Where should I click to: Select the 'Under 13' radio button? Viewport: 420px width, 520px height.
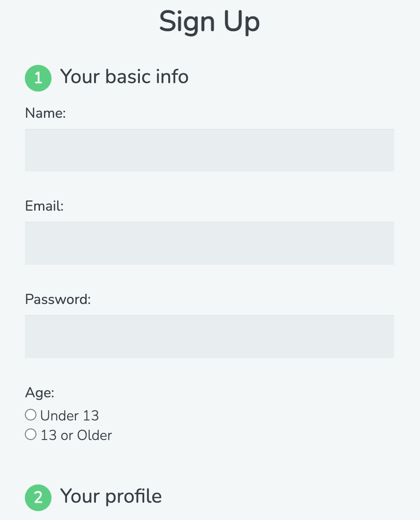(30, 414)
